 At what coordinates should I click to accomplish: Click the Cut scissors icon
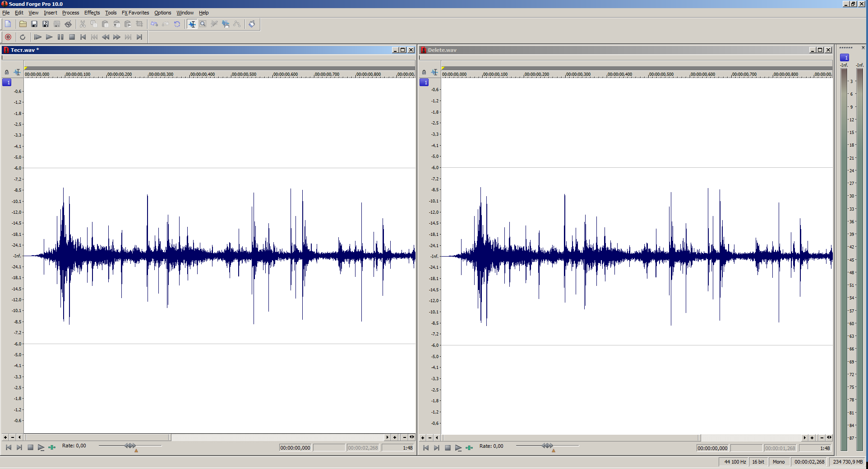(x=83, y=24)
